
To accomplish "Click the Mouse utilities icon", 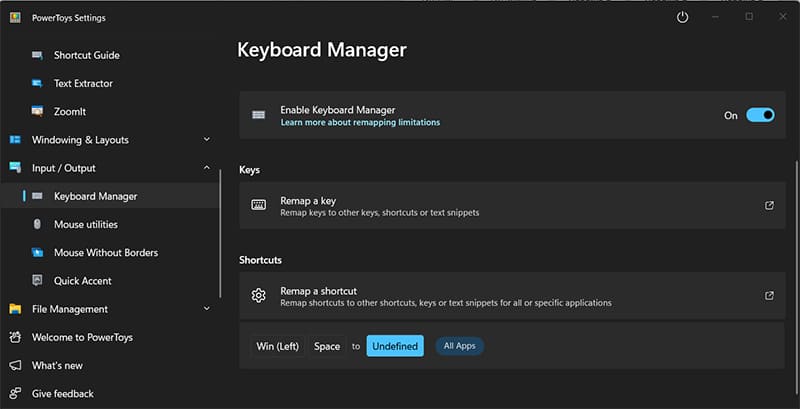I will coord(37,224).
